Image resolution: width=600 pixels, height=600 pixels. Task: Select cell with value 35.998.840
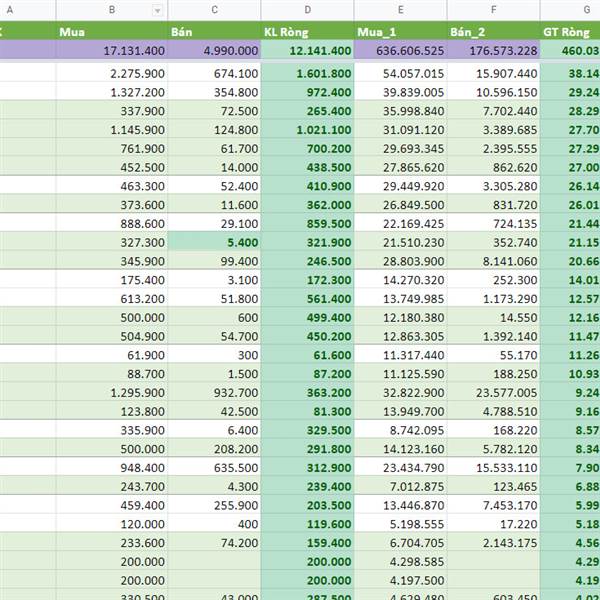401,111
